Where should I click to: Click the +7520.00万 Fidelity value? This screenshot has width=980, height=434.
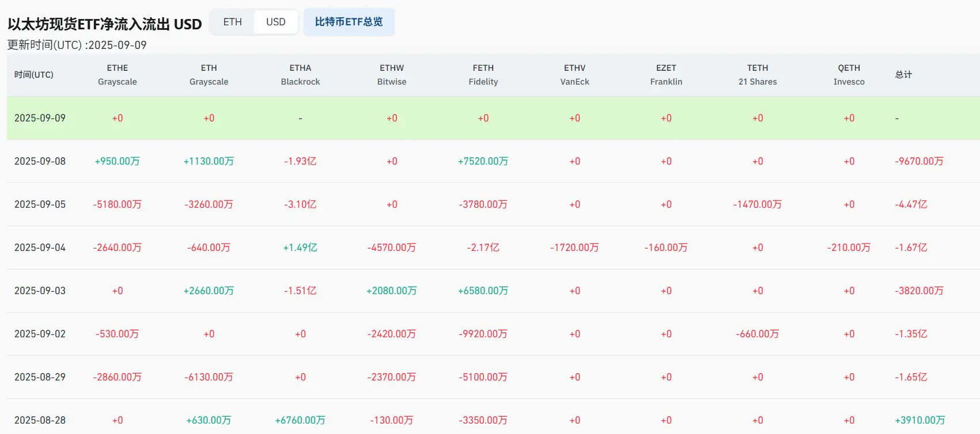tap(483, 161)
